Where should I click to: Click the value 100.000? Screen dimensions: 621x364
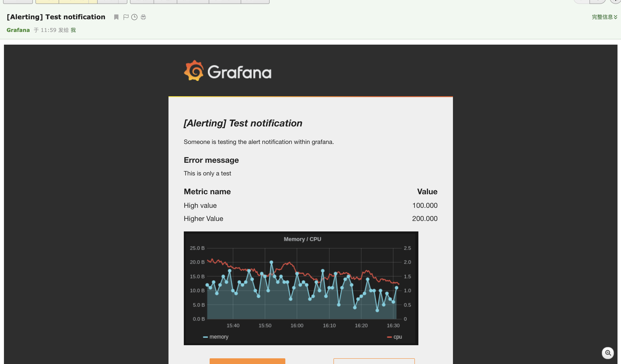click(x=425, y=205)
